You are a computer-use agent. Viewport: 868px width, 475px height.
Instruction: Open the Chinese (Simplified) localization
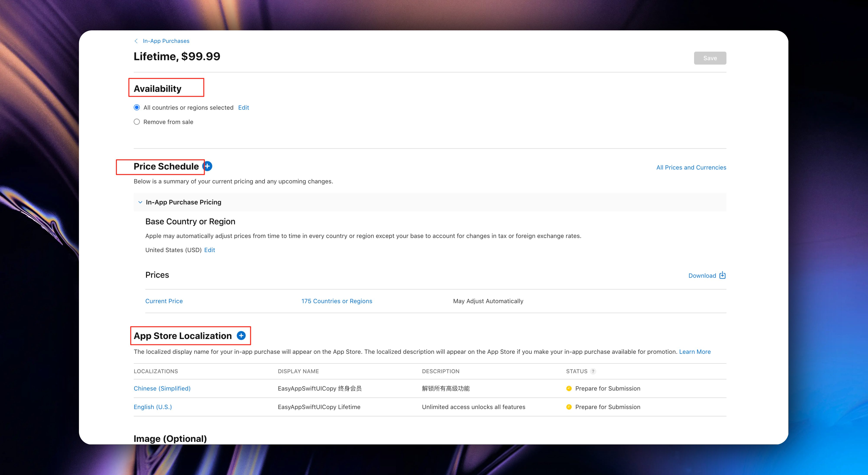click(162, 388)
